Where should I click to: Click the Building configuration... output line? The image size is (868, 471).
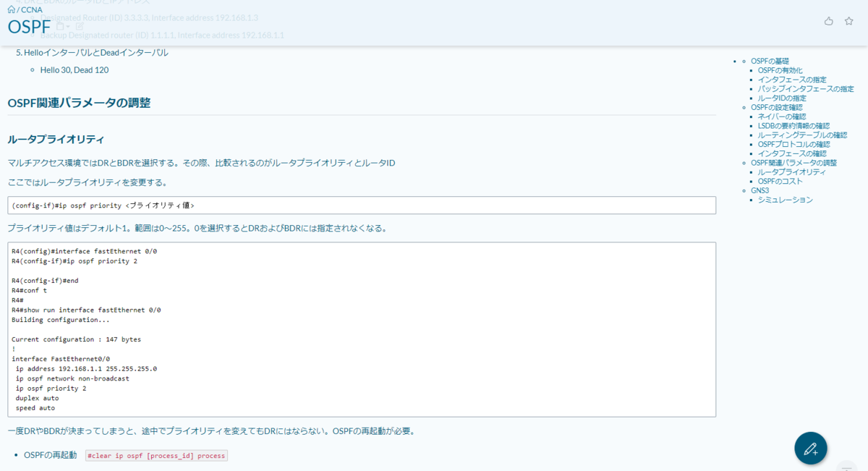point(61,320)
